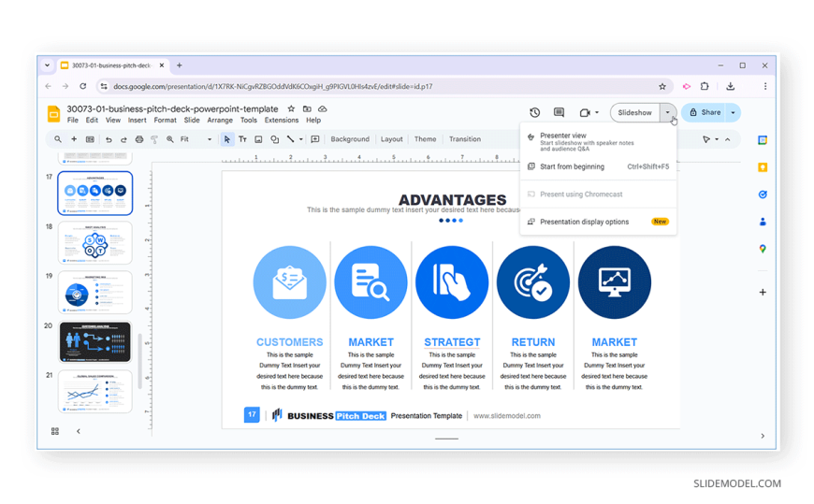
Task: Redo the last action
Action: coord(124,139)
